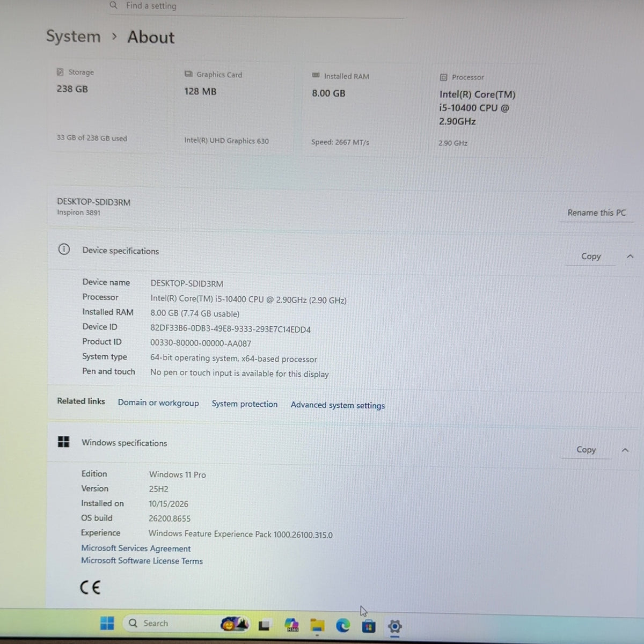The image size is (644, 644).
Task: Open Task View from the taskbar
Action: tap(264, 625)
